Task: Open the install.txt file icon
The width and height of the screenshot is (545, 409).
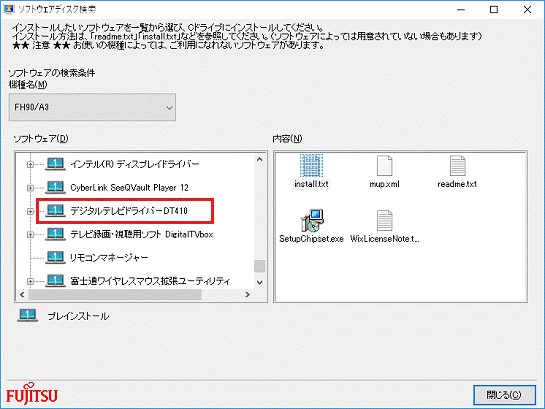Action: click(x=311, y=166)
